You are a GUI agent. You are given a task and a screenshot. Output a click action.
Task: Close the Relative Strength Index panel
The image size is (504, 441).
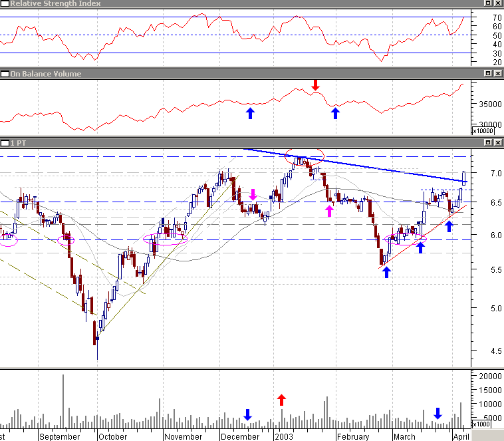coord(497,3)
